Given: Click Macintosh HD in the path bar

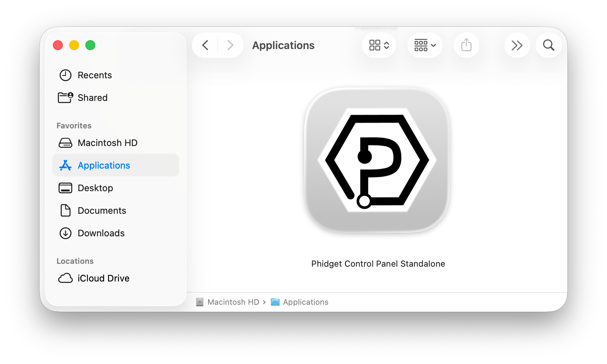Looking at the screenshot, I should pos(233,302).
